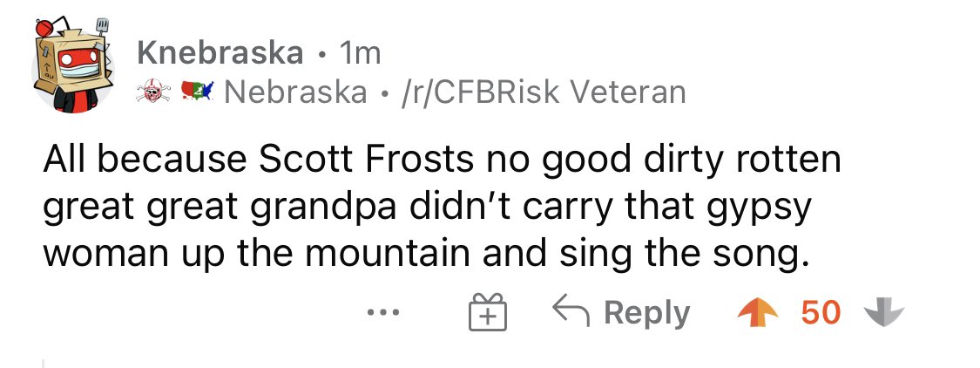Screen dimensions: 980x368
Task: Open the three-dot more options menu
Action: (x=383, y=311)
